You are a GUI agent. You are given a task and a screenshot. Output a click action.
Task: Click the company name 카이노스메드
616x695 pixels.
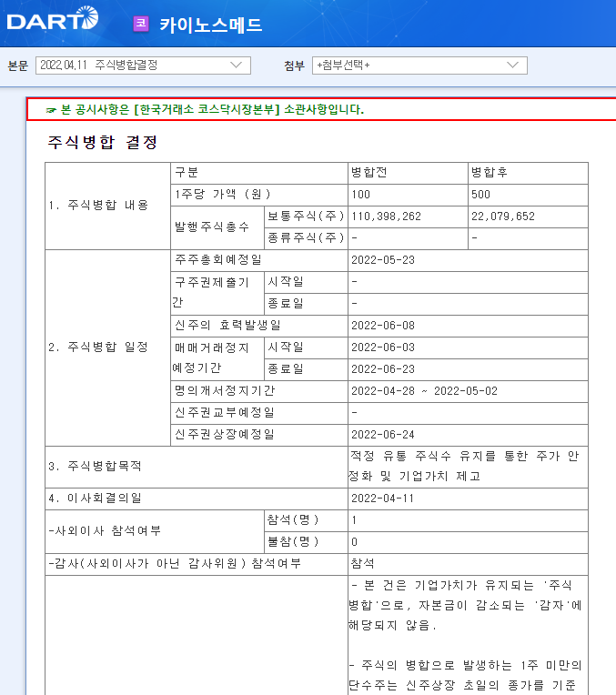pos(211,25)
